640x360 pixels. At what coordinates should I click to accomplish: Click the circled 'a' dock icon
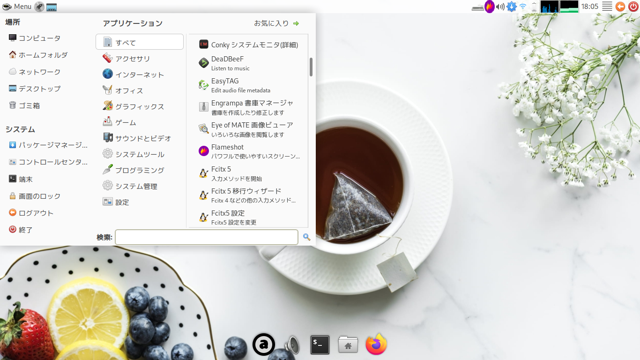point(263,344)
